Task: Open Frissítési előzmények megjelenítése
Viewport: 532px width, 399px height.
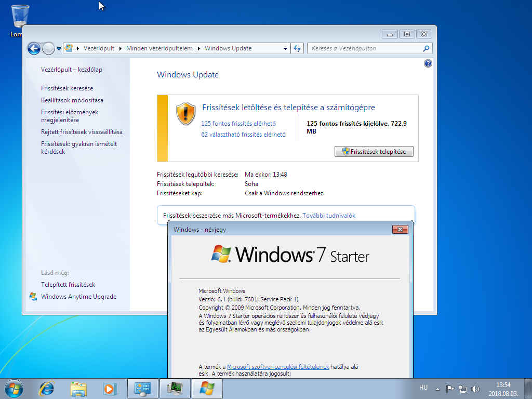Action: tap(70, 116)
